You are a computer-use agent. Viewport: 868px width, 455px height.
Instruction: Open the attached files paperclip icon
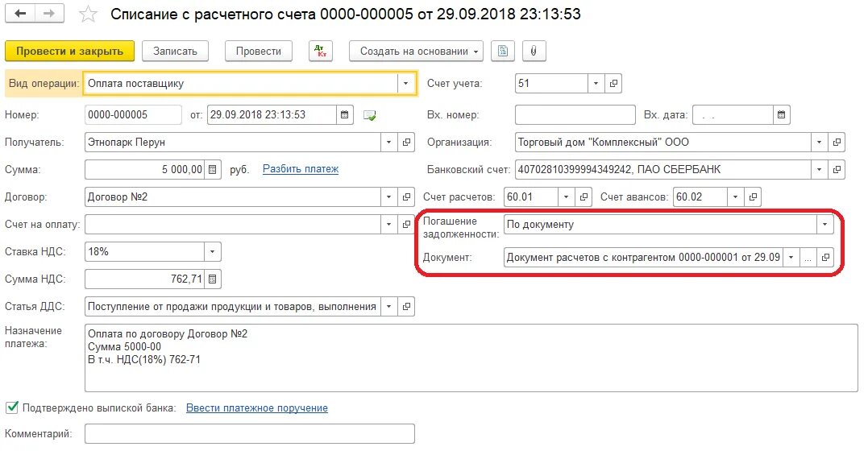[x=534, y=52]
